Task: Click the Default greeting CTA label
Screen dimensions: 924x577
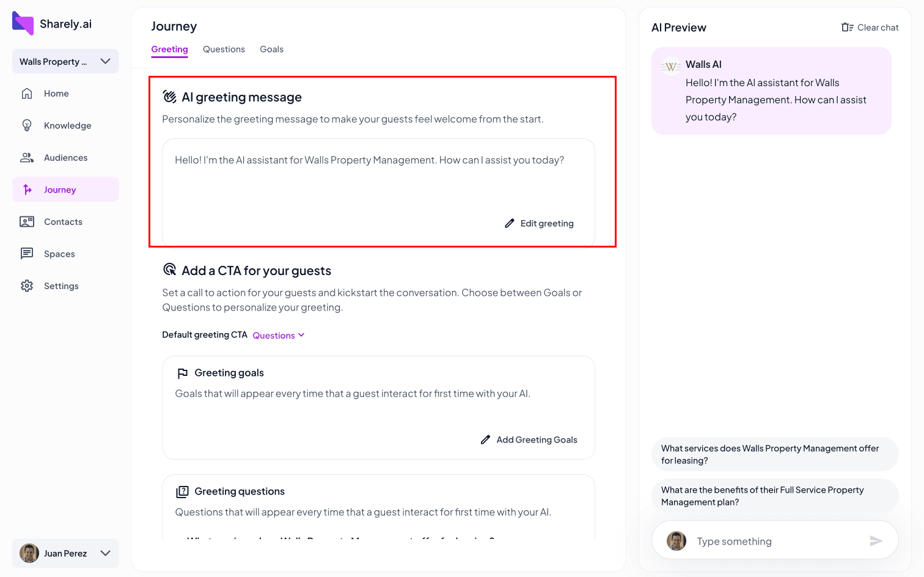Action: [205, 335]
